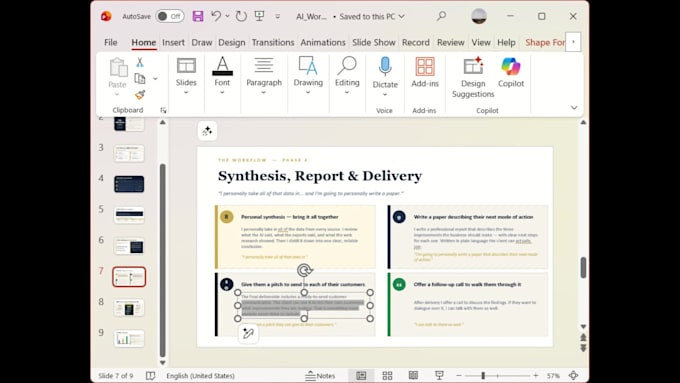Click the slide title Synthesis, Report & Delivery

click(320, 176)
